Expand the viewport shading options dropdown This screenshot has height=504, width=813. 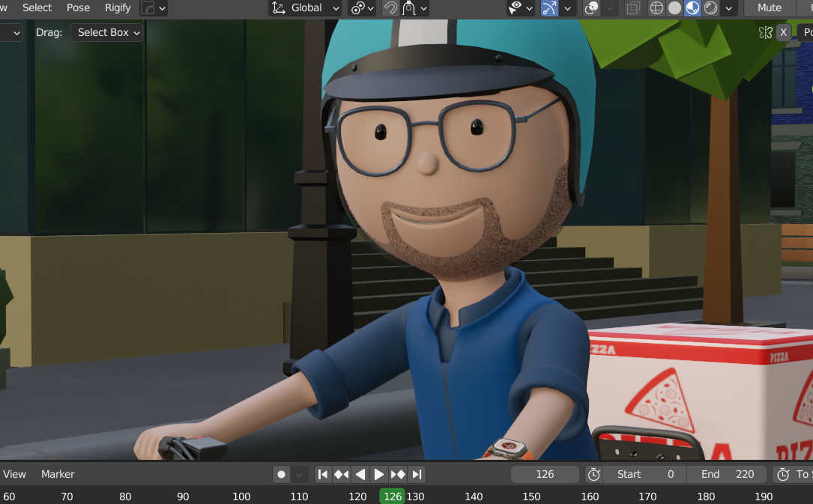tap(730, 8)
